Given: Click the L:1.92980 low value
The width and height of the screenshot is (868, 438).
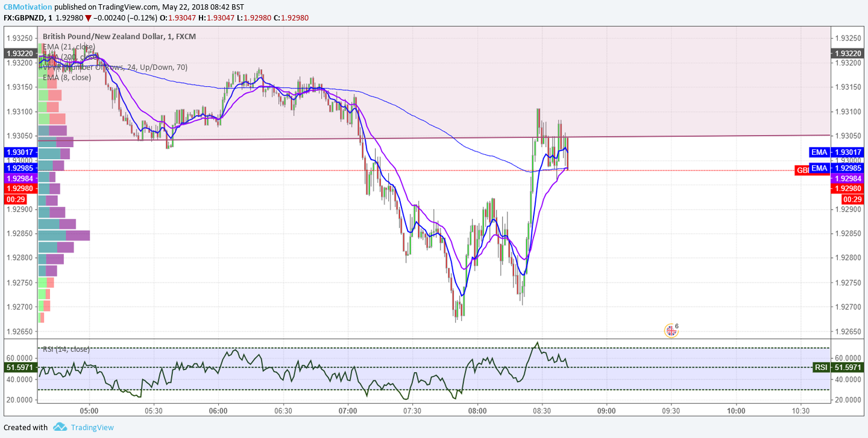Looking at the screenshot, I should click(x=255, y=17).
